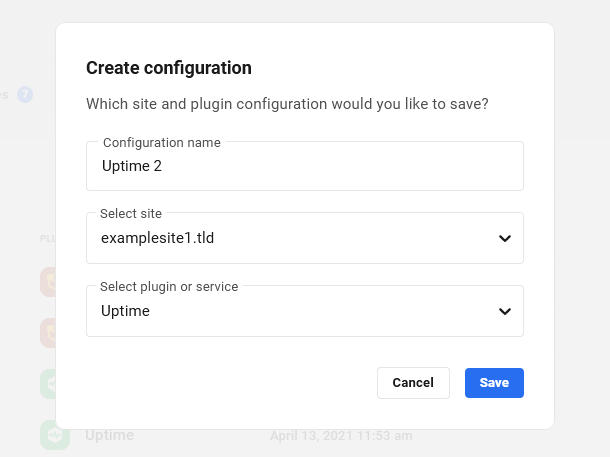Click the "Create configuration" dialog heading

169,68
